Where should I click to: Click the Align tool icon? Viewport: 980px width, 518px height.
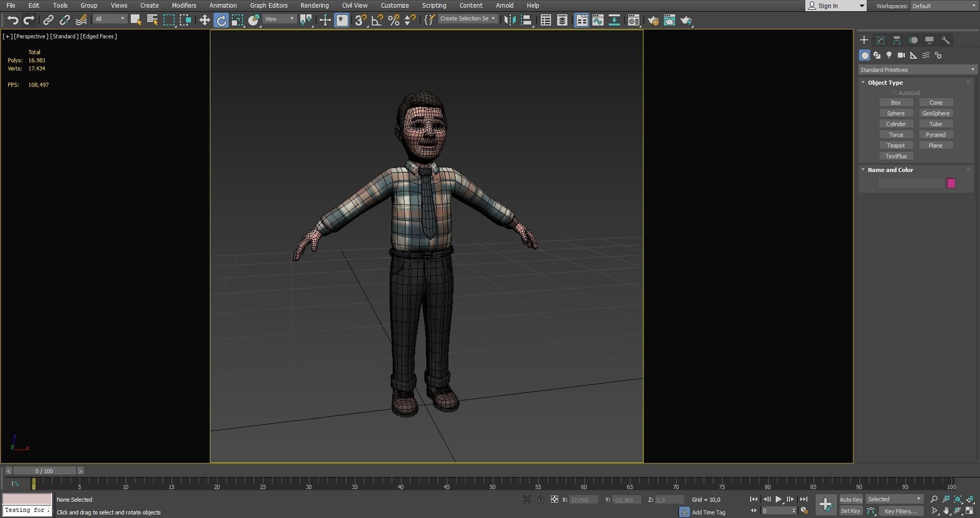coord(527,20)
